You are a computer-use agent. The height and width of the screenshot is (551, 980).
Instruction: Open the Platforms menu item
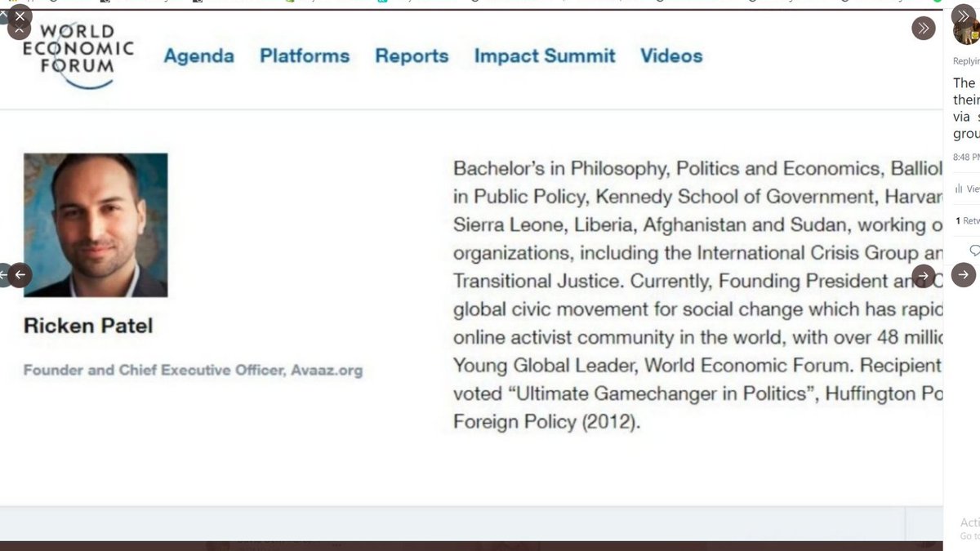pos(305,56)
